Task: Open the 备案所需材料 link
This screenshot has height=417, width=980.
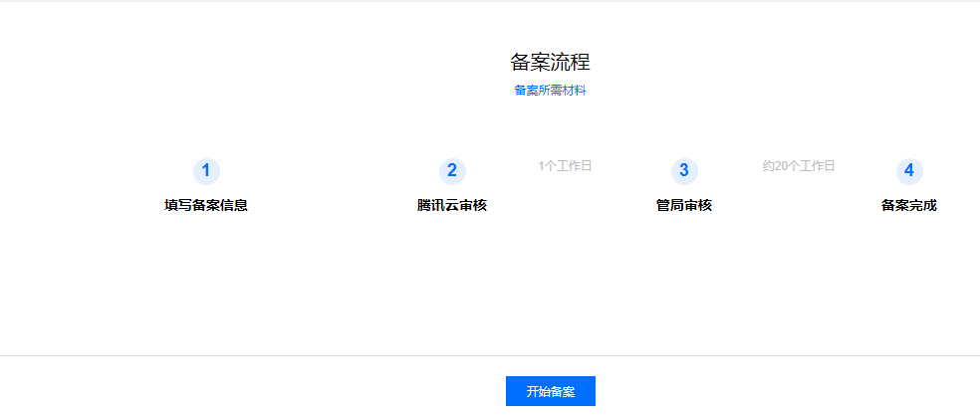Action: [550, 91]
